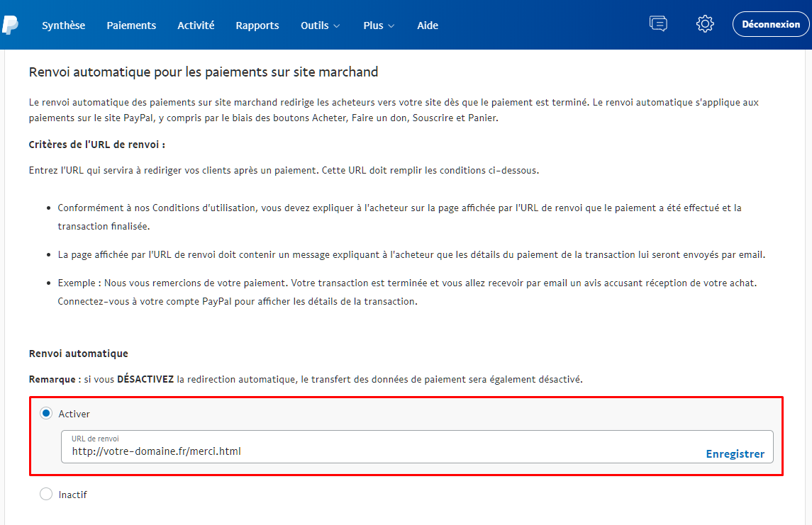Expand the Outils dropdown menu
This screenshot has width=812, height=525.
(320, 25)
